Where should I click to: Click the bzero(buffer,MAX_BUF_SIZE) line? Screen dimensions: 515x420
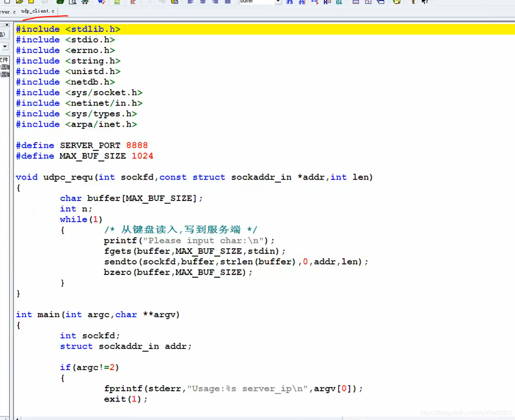[x=178, y=273]
